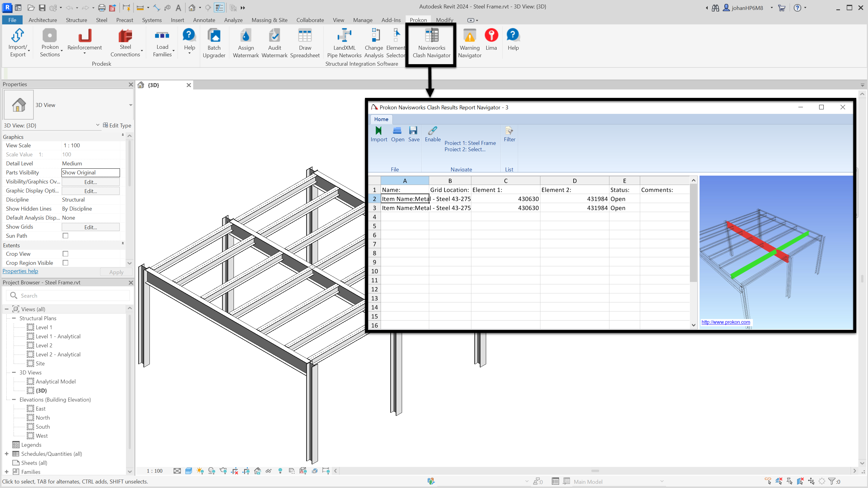The image size is (868, 488).
Task: Open the Manage ribbon tab
Action: tap(363, 20)
